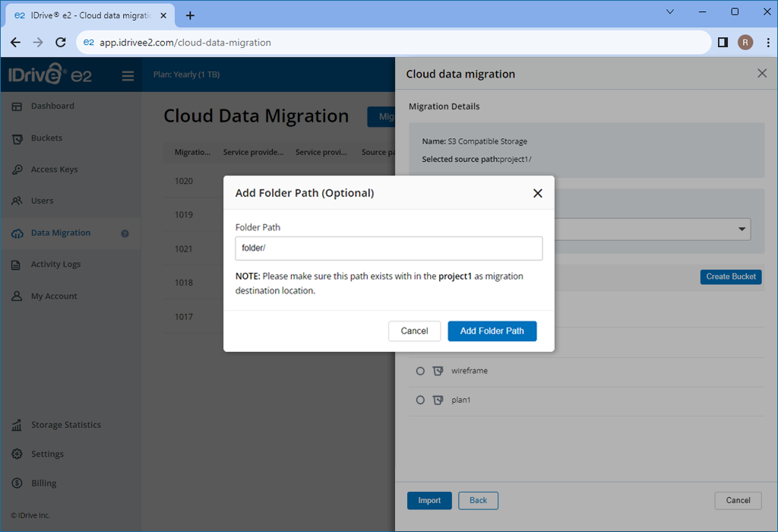Open Settings from the sidebar
Viewport: 778px width, 532px height.
point(48,454)
